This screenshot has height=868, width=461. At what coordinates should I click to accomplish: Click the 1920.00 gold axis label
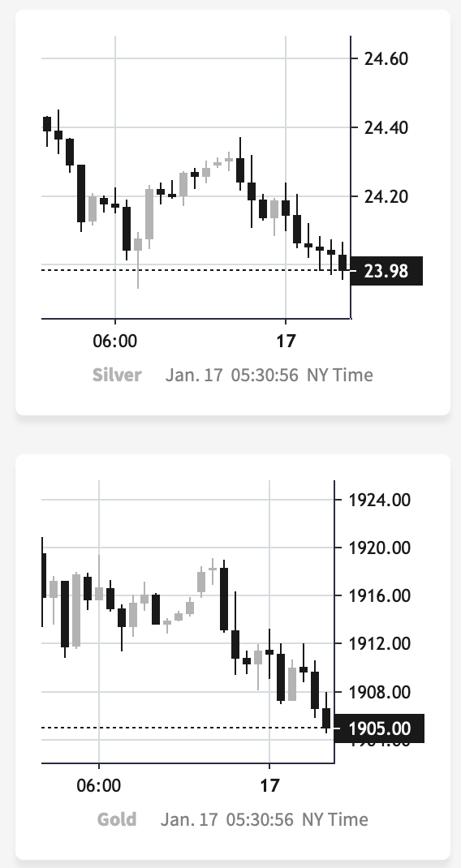point(380,548)
